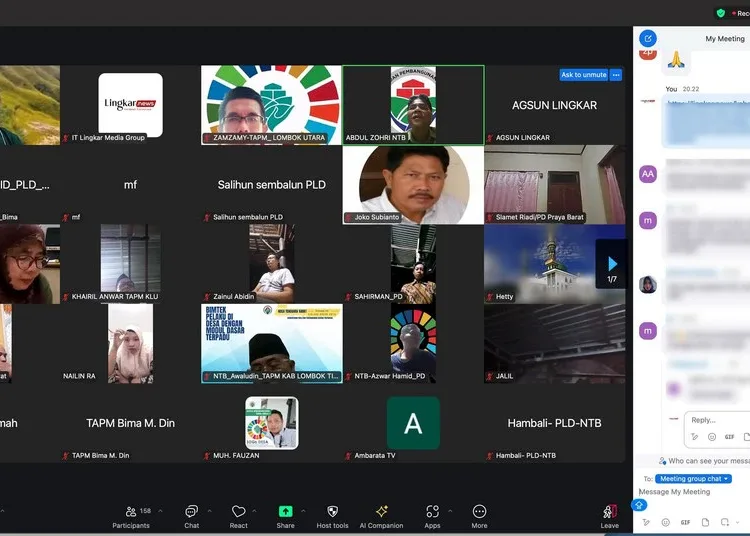Click the format icon in message composer

click(x=646, y=522)
